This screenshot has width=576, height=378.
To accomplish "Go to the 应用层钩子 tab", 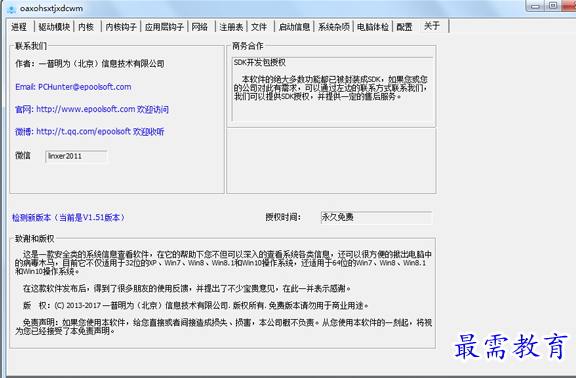I will tap(164, 27).
